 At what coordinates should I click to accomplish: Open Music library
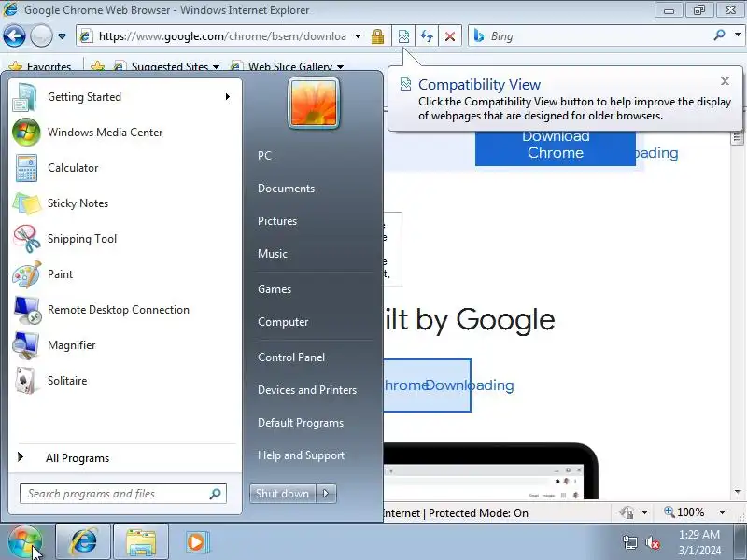click(272, 254)
